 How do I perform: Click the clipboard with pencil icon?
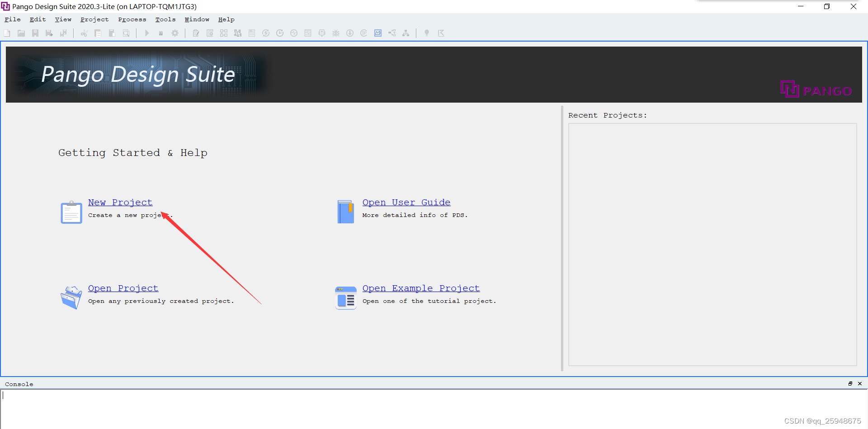tap(196, 33)
